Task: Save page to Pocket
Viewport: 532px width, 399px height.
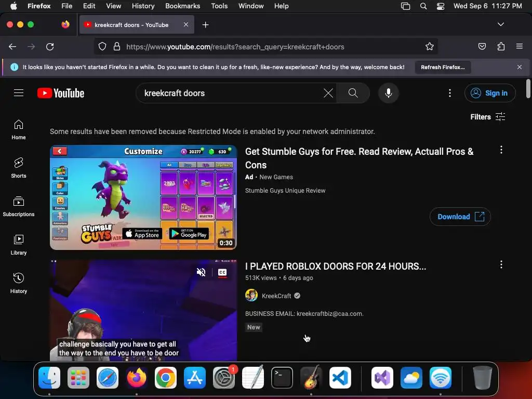Action: click(x=482, y=46)
